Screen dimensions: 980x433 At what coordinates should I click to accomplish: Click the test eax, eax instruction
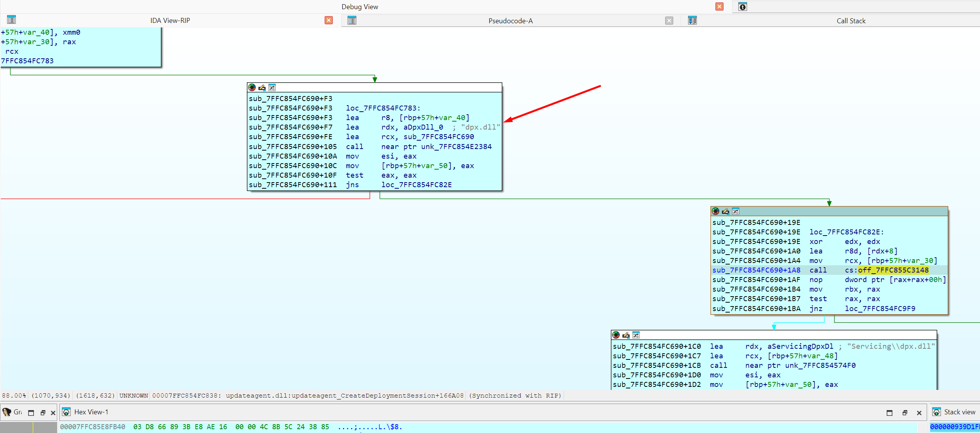pyautogui.click(x=381, y=175)
